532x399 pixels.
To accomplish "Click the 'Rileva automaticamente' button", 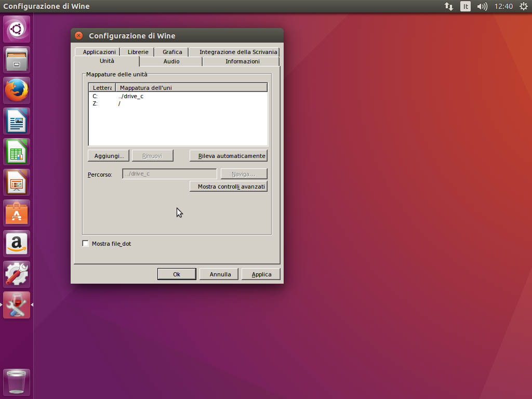I will click(x=229, y=156).
